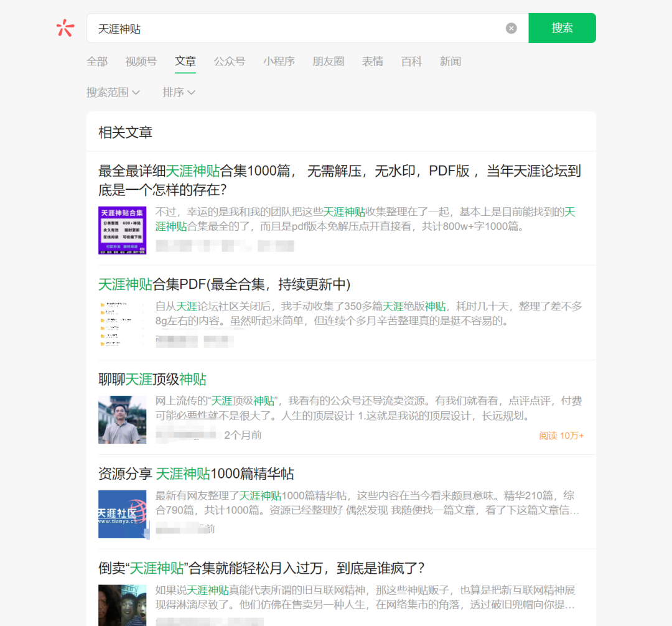Switch to the 全部 tab
Image resolution: width=672 pixels, height=626 pixels.
coord(97,62)
